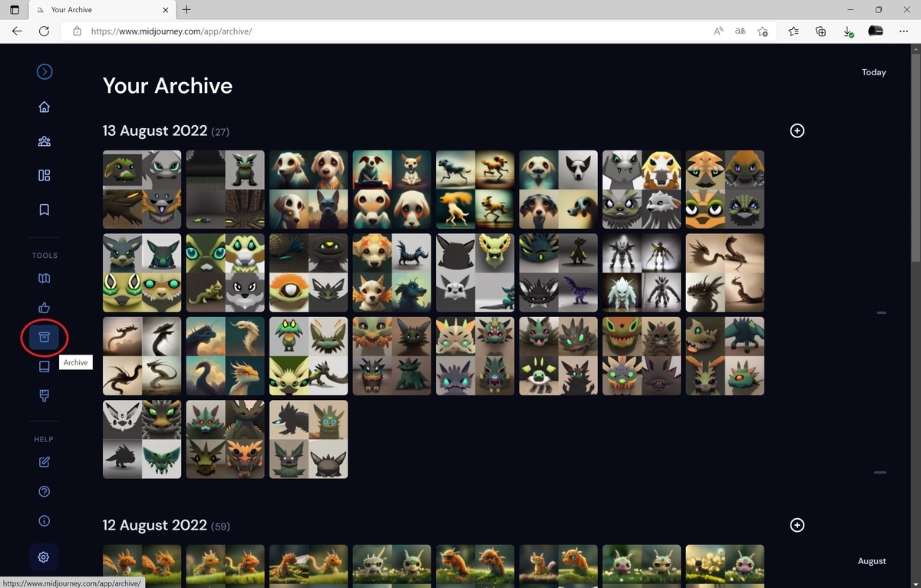921x588 pixels.
Task: Activate the Read aloud icon in address bar
Action: coord(718,31)
